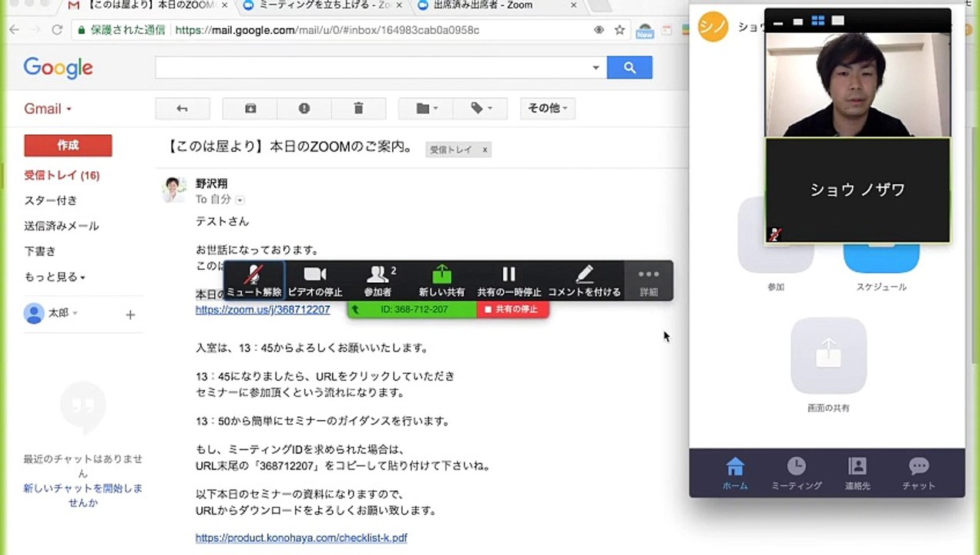Open Zoom Contacts (連絡先) tab
This screenshot has width=980, height=555.
pyautogui.click(x=857, y=473)
